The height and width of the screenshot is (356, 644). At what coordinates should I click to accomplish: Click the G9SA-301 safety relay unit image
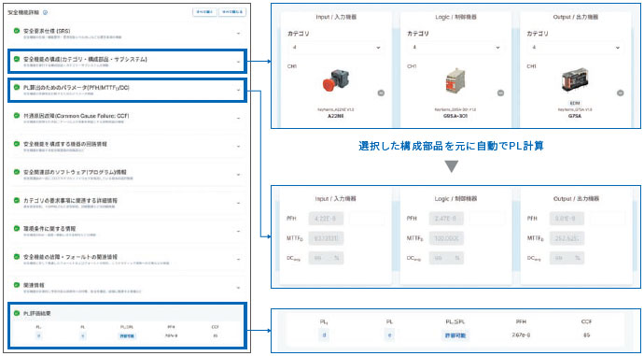pos(455,81)
